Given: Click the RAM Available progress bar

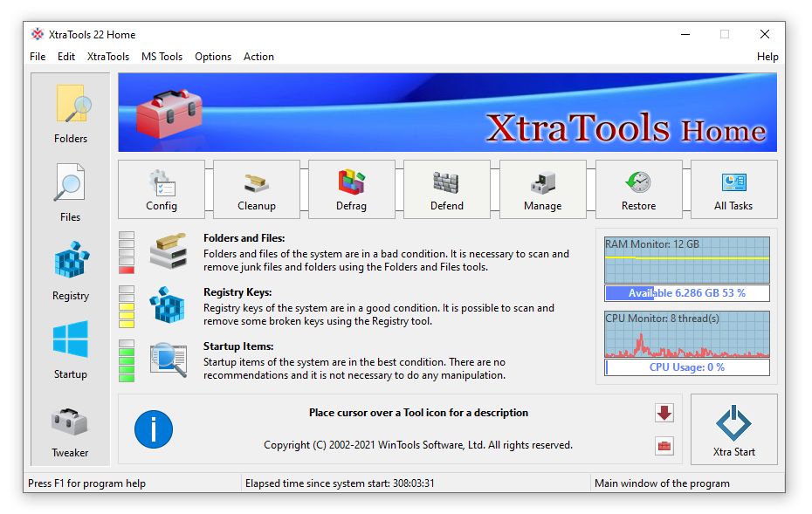Looking at the screenshot, I should point(687,293).
